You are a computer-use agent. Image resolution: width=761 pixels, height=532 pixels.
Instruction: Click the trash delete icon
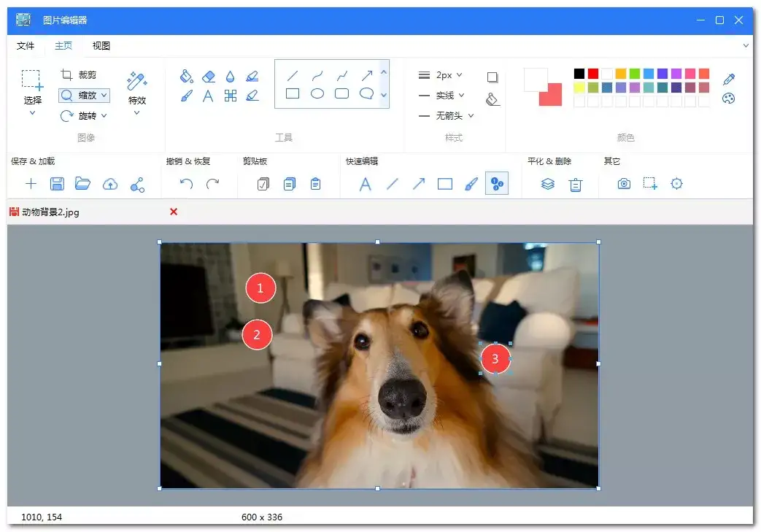point(576,184)
